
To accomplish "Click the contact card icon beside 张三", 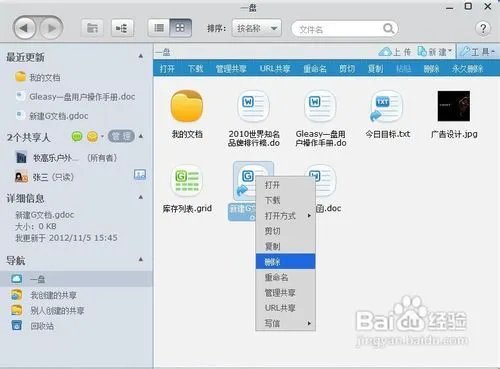I will 140,175.
